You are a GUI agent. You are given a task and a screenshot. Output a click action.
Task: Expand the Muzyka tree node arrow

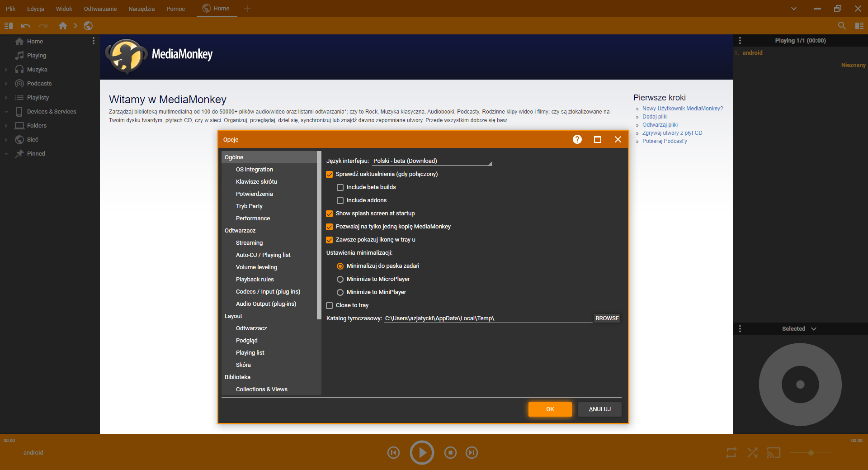tap(6, 70)
